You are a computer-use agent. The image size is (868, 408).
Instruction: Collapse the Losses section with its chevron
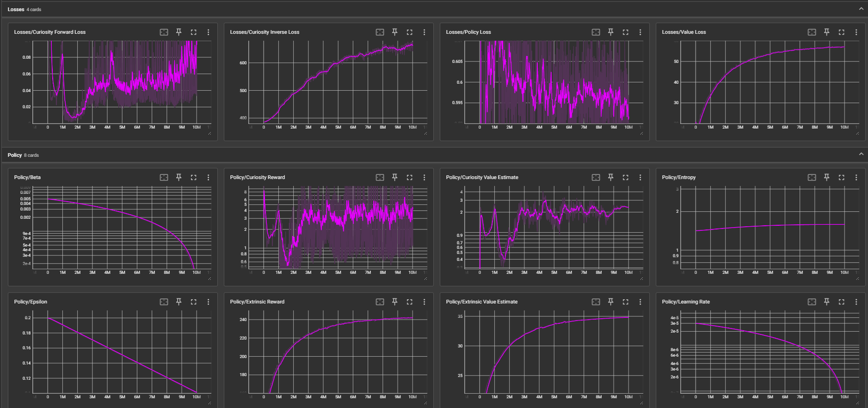click(x=861, y=9)
